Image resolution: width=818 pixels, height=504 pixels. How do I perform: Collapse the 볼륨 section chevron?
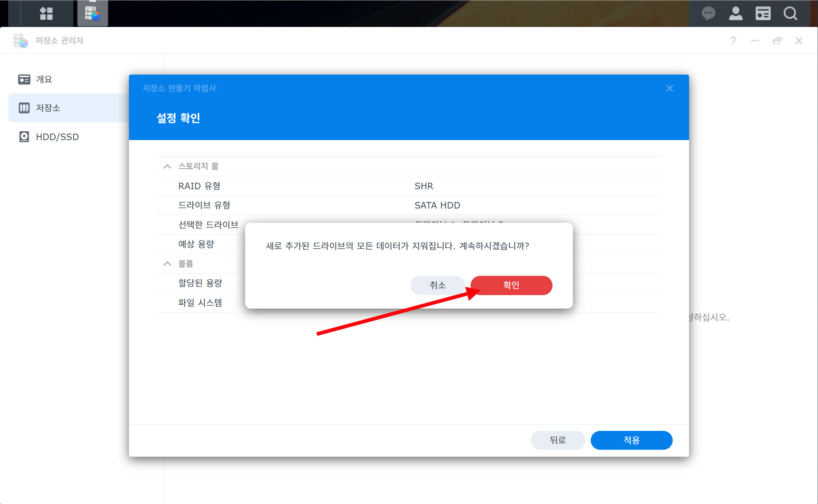[x=167, y=263]
